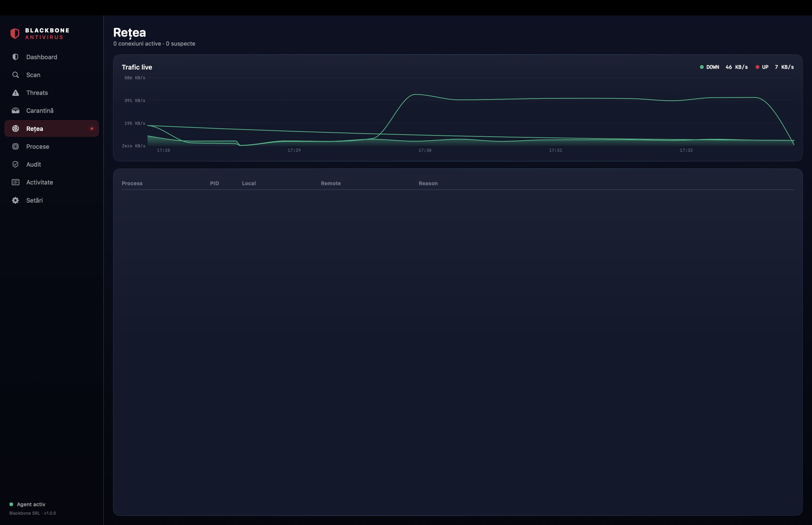Click the green Agent activ status dot
This screenshot has width=812, height=525.
[11, 504]
